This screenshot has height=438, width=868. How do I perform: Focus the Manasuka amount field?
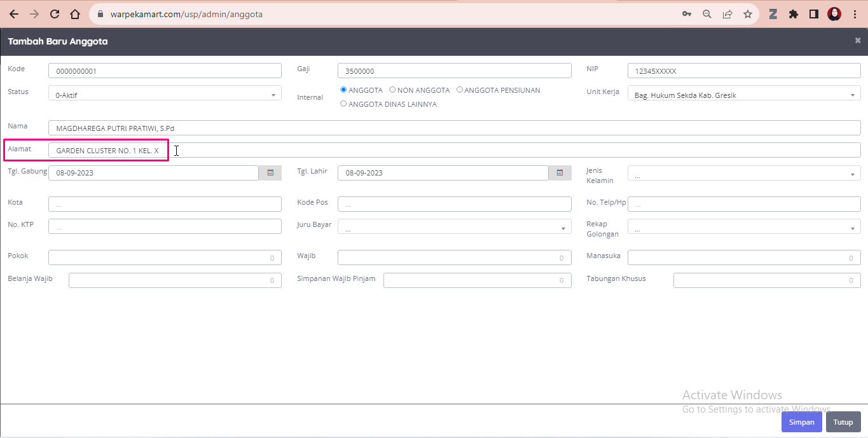point(744,257)
